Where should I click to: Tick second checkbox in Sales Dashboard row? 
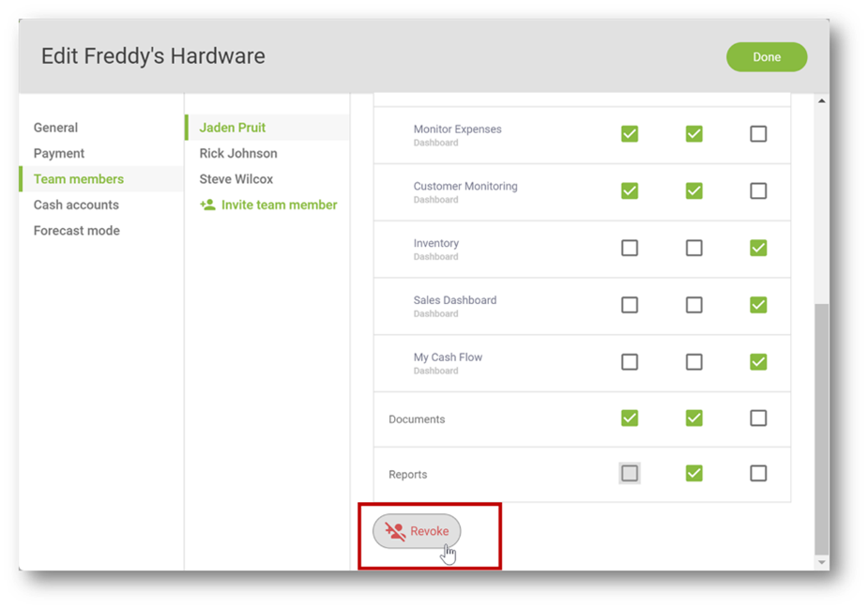694,305
